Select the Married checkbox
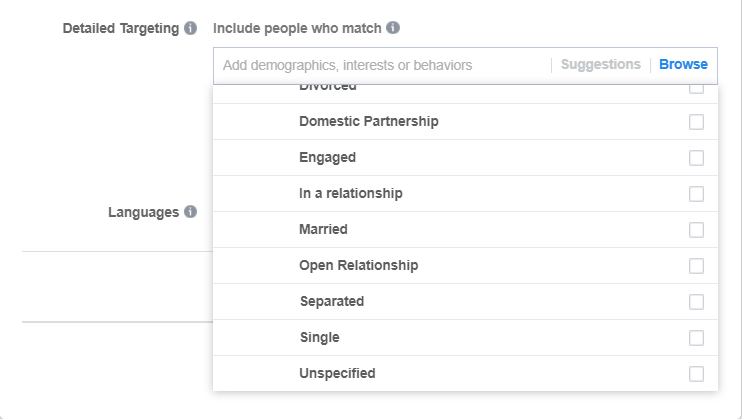This screenshot has width=742, height=419. point(696,230)
